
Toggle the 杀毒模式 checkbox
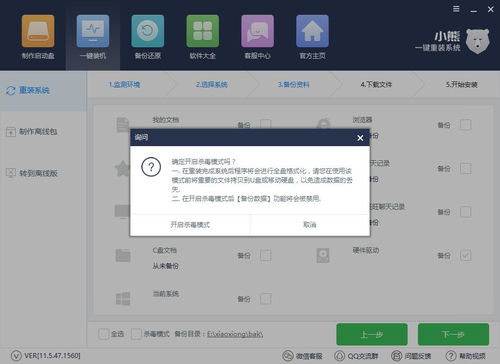click(x=136, y=334)
